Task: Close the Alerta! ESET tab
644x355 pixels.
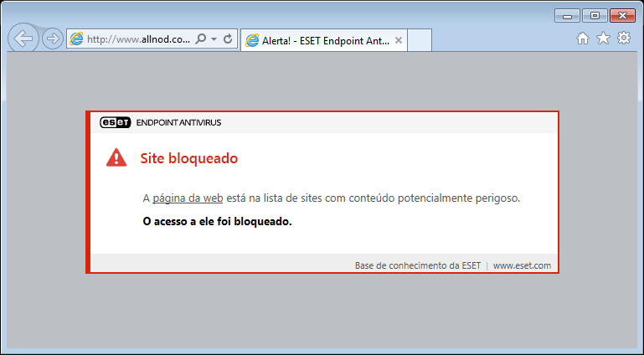Action: point(399,40)
